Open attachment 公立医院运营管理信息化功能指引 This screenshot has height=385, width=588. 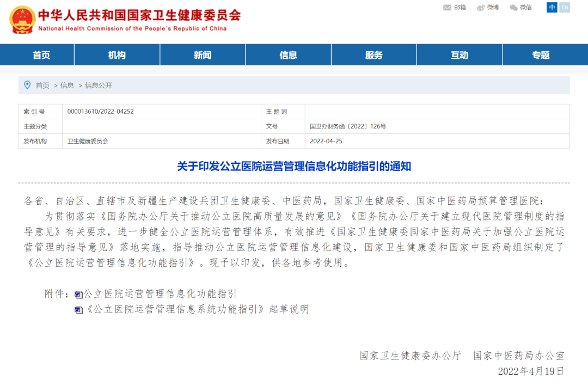coord(160,294)
